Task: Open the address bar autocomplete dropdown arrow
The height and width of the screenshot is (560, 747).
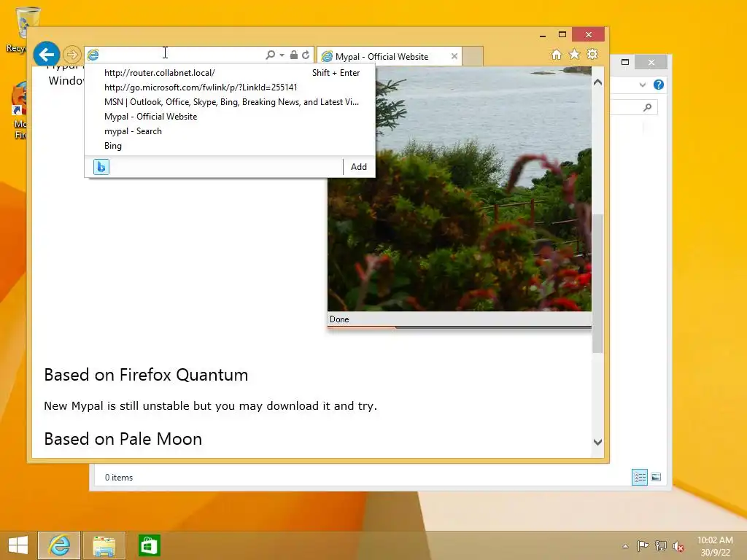Action: [282, 55]
